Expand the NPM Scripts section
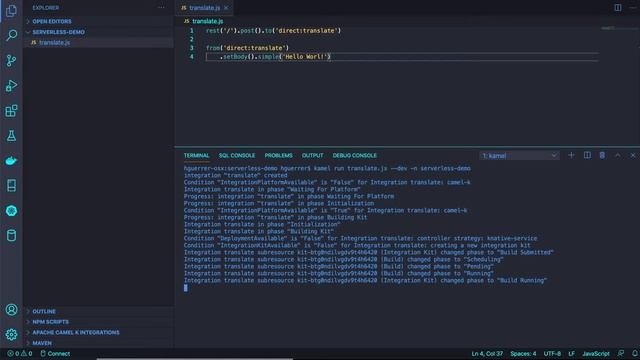Viewport: 640px width, 360px height. coord(98,322)
